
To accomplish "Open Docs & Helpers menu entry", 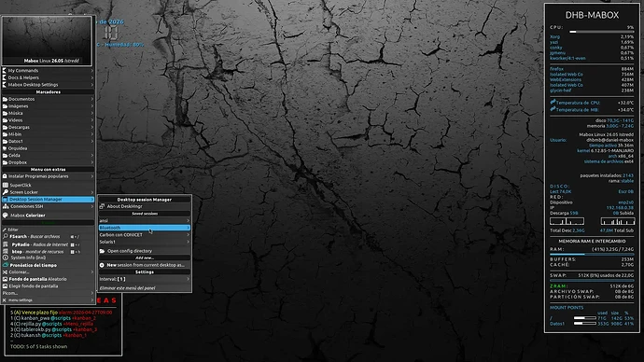I will (48, 77).
